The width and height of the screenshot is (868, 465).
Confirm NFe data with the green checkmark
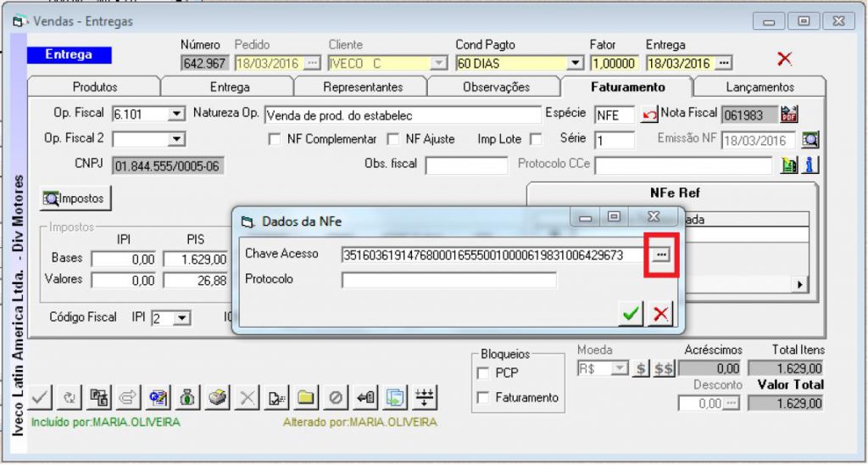coord(631,314)
